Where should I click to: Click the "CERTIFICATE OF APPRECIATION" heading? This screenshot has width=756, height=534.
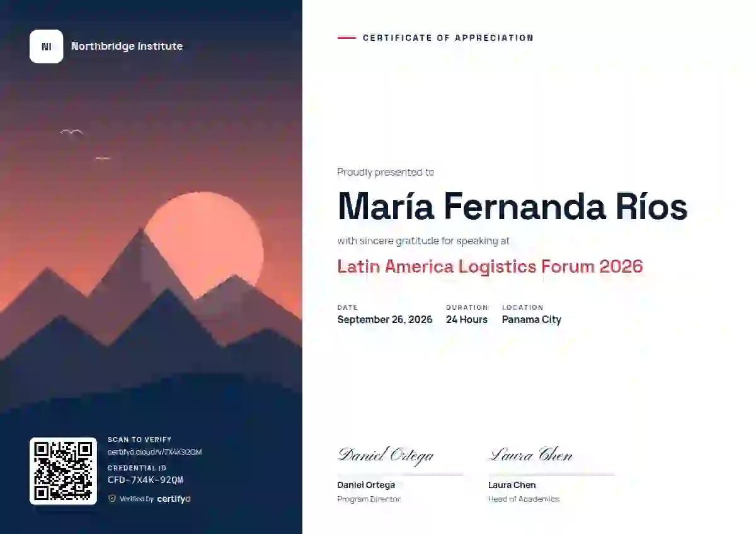448,38
